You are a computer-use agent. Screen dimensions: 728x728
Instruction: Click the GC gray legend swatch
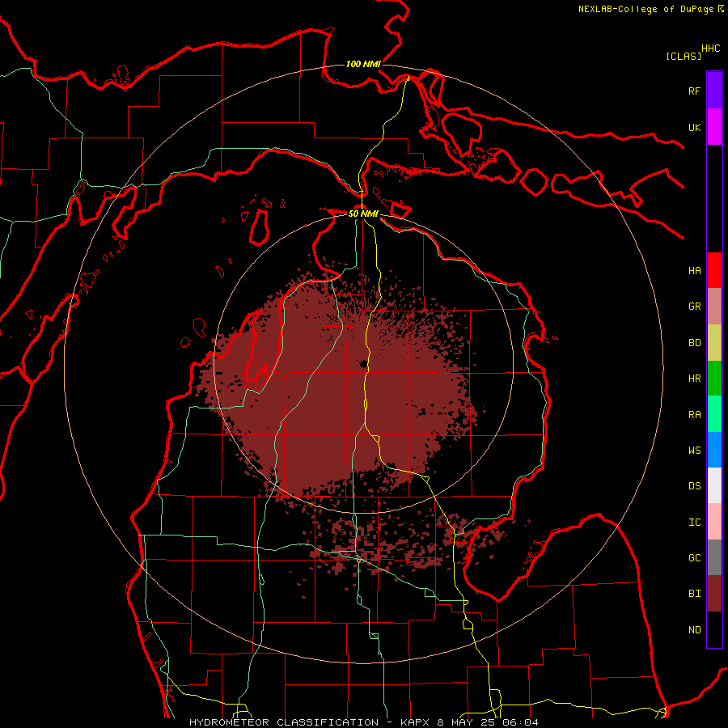(x=714, y=557)
